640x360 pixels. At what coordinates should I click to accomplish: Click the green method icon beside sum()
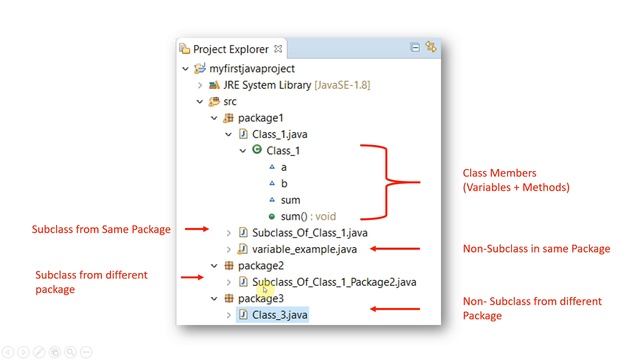coord(272,216)
